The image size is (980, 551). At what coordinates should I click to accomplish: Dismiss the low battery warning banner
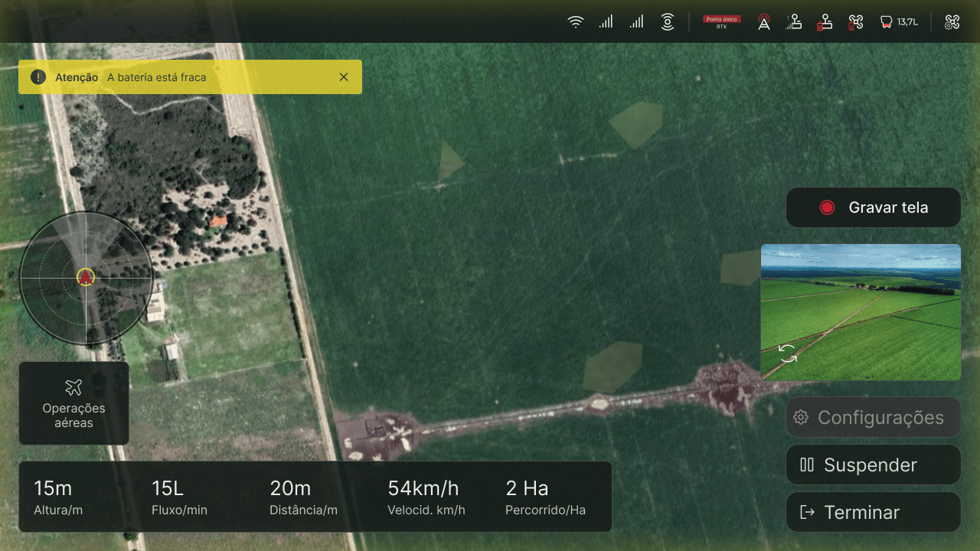[x=344, y=77]
